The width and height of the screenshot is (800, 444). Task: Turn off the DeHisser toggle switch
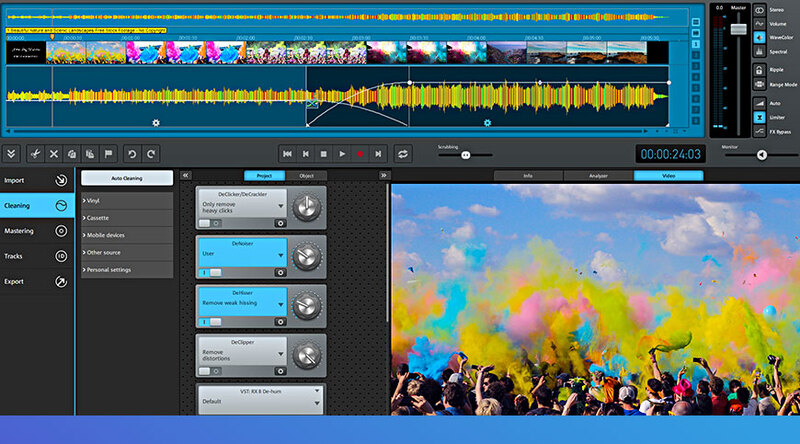coord(211,322)
